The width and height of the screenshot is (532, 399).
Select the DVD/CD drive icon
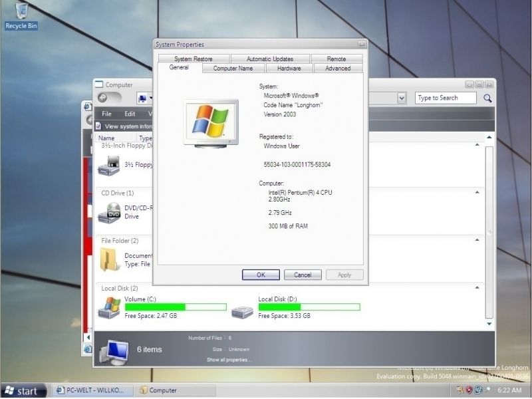click(x=109, y=213)
